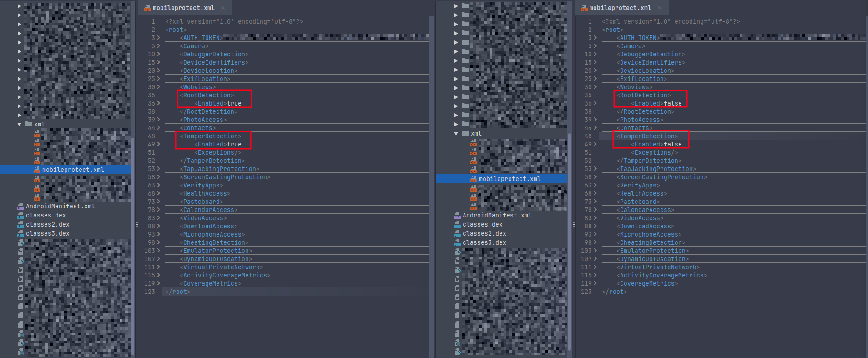Unfold EmulatorProtection at line 103 in left editor
The image size is (868, 358).
(x=158, y=251)
